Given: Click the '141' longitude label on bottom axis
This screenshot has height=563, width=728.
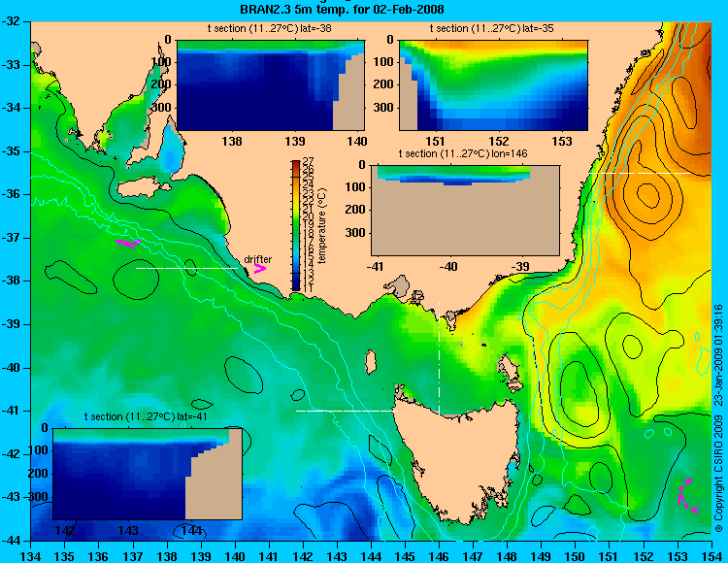Looking at the screenshot, I should [269, 556].
